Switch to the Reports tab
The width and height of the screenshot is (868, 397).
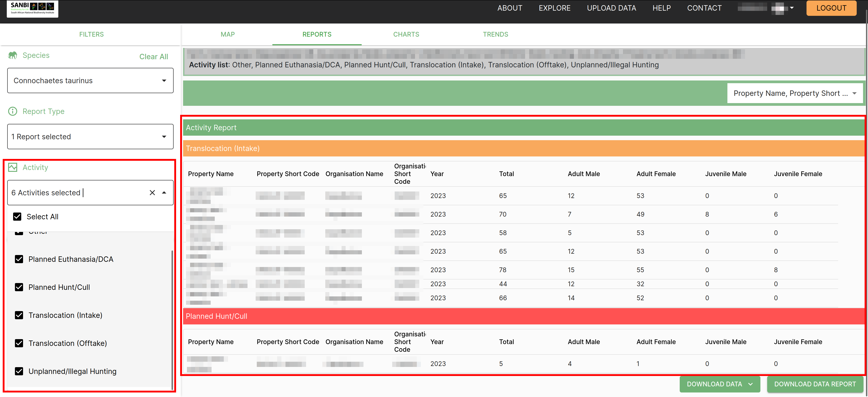317,34
